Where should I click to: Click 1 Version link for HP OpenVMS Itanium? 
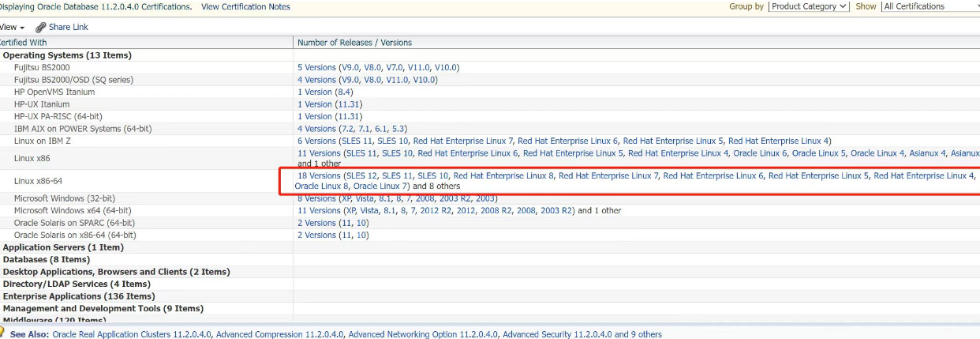coord(315,92)
